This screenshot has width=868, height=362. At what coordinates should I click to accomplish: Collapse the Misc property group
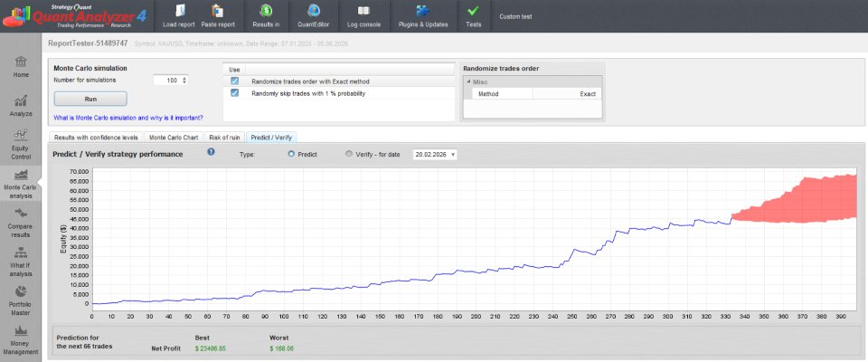(x=467, y=82)
